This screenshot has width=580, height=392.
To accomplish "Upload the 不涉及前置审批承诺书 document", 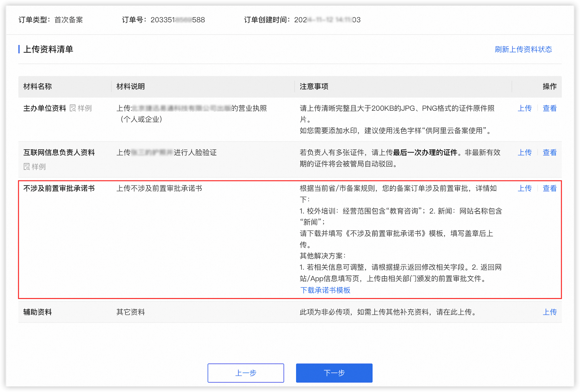I will [524, 188].
